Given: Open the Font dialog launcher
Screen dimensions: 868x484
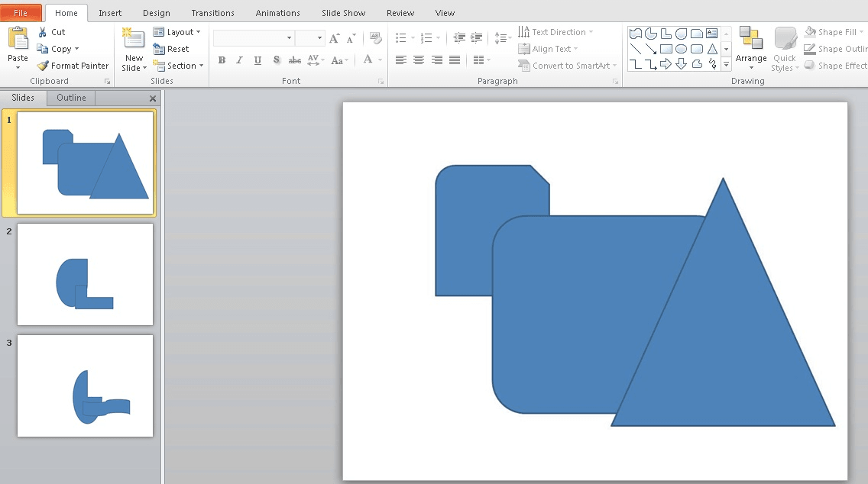Looking at the screenshot, I should tap(381, 82).
